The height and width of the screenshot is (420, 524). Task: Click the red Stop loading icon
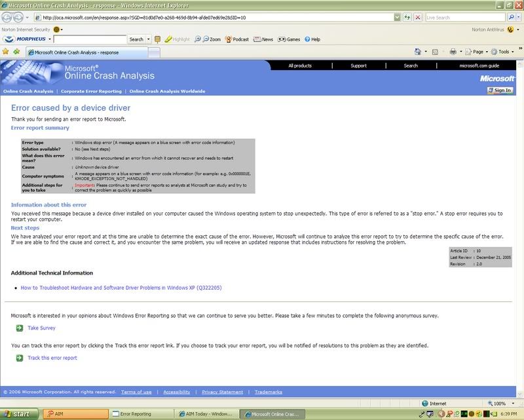coord(417,17)
